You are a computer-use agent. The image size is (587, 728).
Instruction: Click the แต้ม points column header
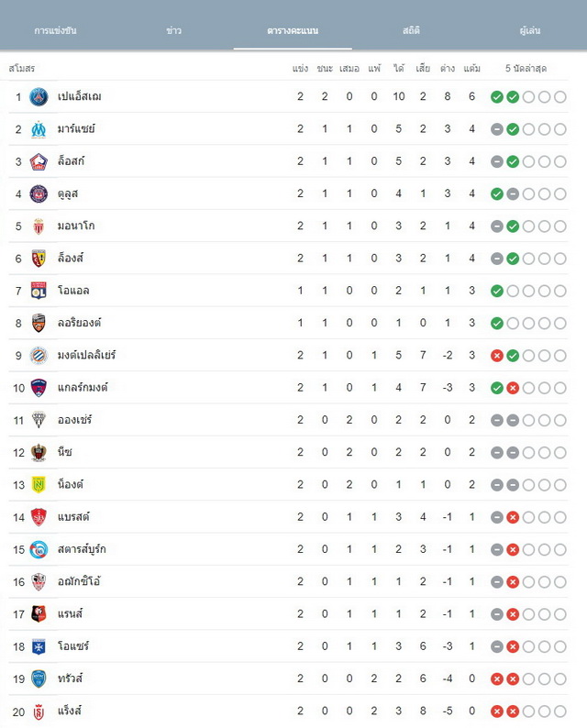(471, 68)
